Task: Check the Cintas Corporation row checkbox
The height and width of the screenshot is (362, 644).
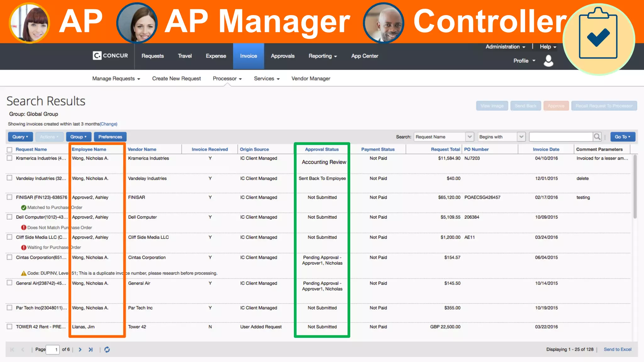Action: [10, 257]
